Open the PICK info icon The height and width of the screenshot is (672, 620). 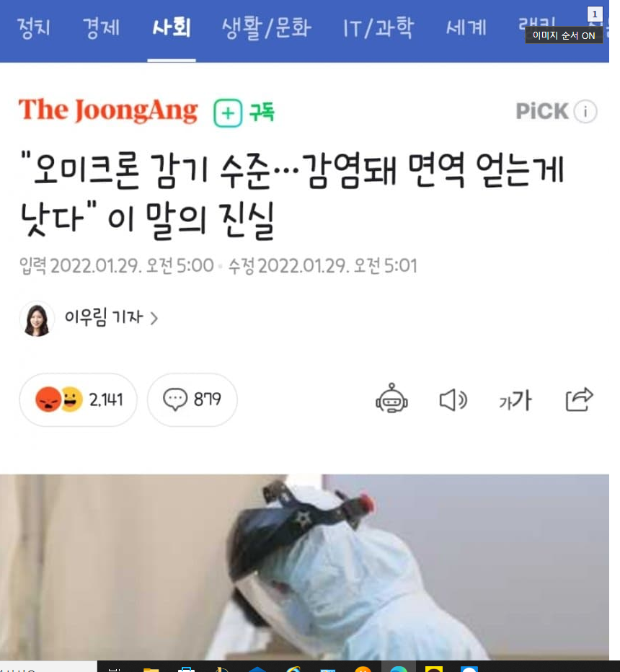coord(585,112)
